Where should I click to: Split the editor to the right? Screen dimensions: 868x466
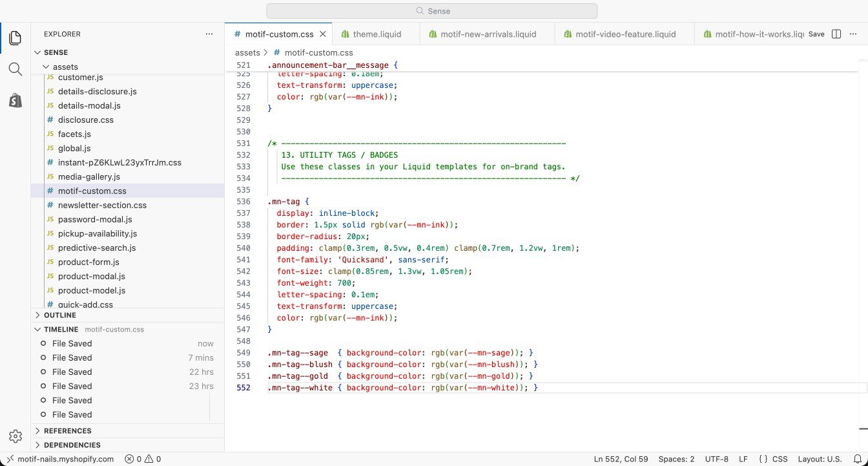836,34
